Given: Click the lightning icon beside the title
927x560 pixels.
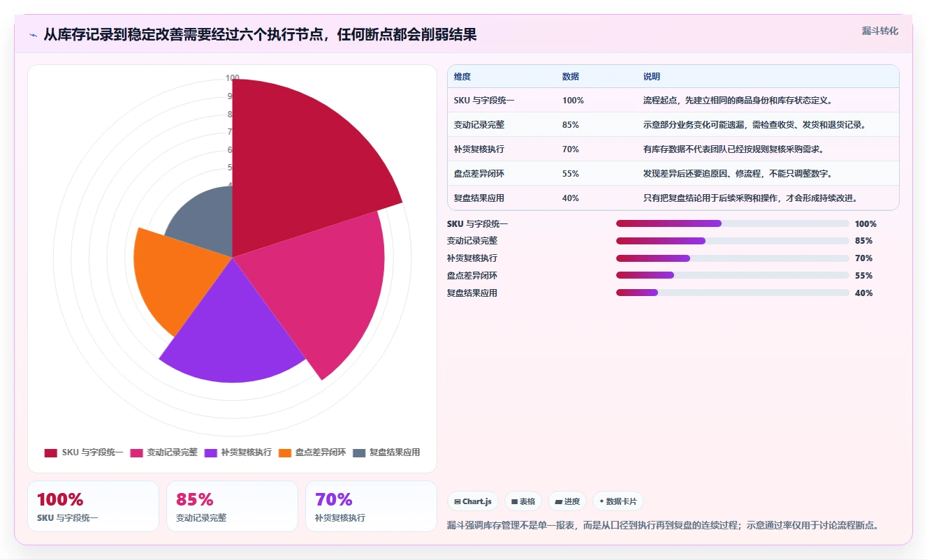Looking at the screenshot, I should coord(33,34).
